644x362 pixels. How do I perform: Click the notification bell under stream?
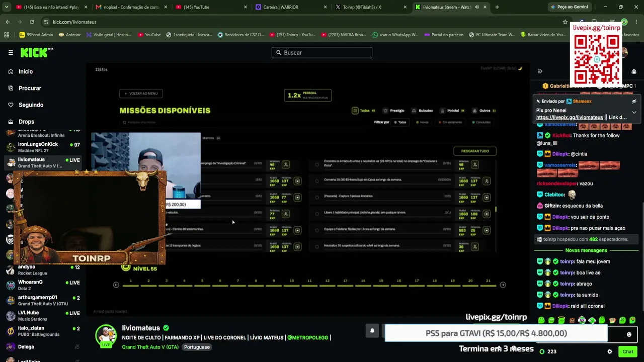pyautogui.click(x=372, y=331)
